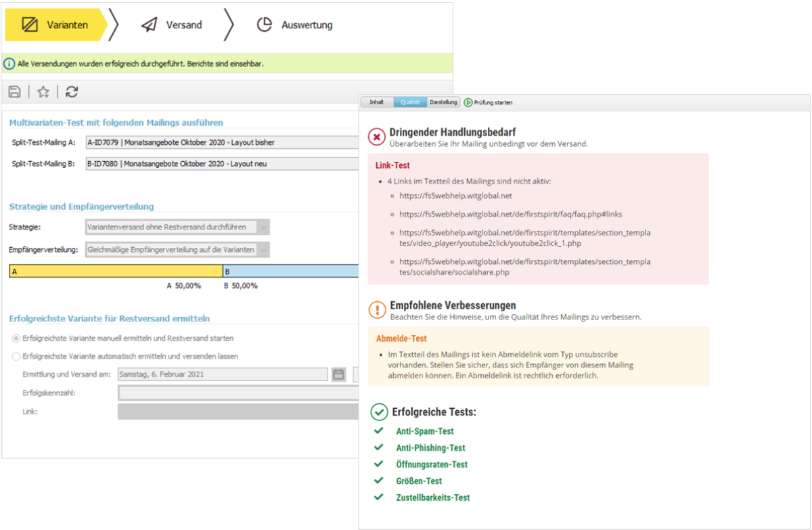The image size is (812, 530).
Task: Click the Auswertung clock step icon
Action: pyautogui.click(x=264, y=24)
